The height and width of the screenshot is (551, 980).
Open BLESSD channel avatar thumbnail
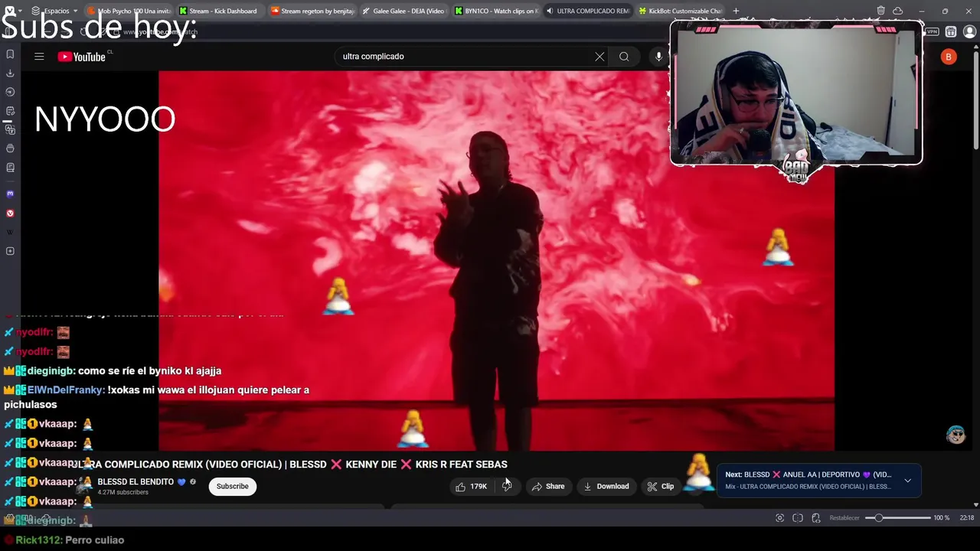84,487
